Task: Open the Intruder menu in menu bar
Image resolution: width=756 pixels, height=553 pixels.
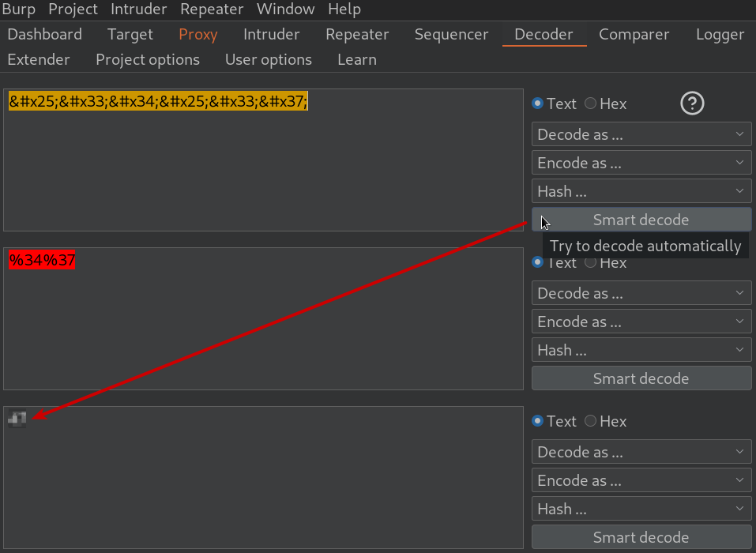Action: tap(139, 9)
